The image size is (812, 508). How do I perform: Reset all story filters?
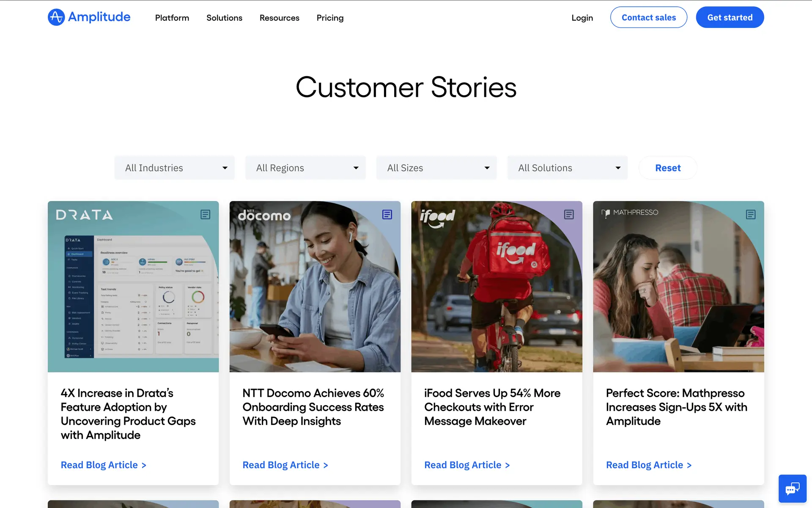coord(668,168)
